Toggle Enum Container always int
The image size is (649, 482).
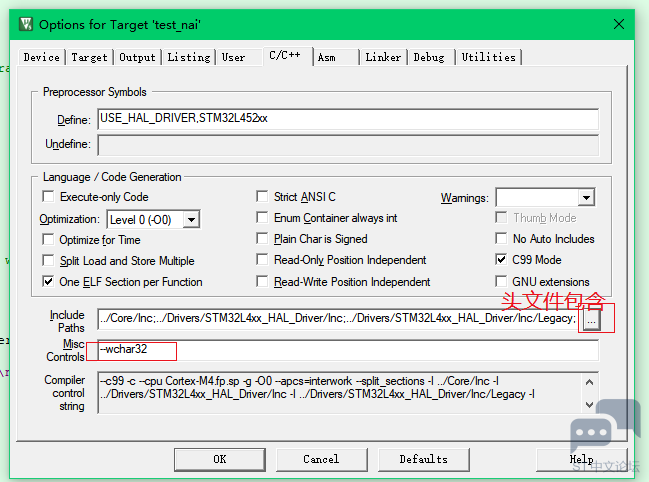tap(262, 217)
